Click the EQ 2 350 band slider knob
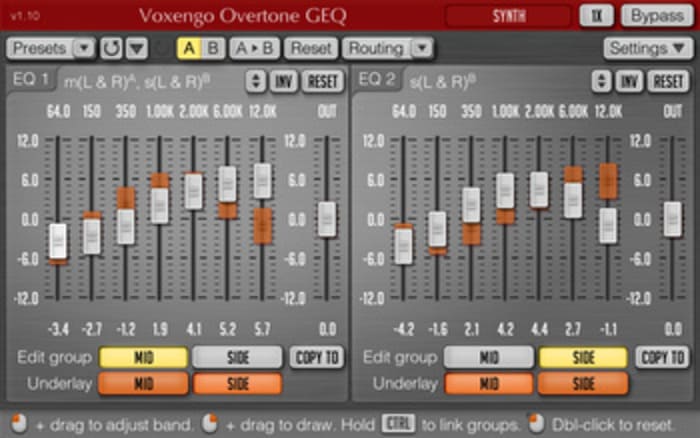Screen dimensions: 700x438 [x=471, y=205]
